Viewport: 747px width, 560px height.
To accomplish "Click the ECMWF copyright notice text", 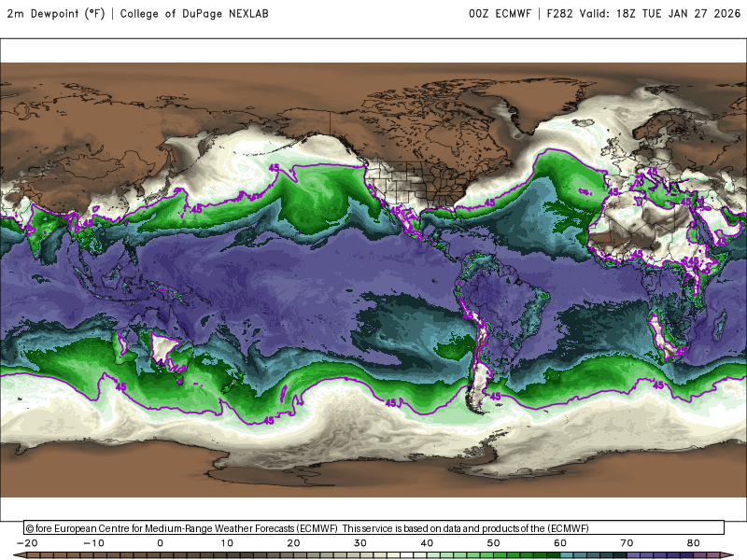I will (x=308, y=528).
